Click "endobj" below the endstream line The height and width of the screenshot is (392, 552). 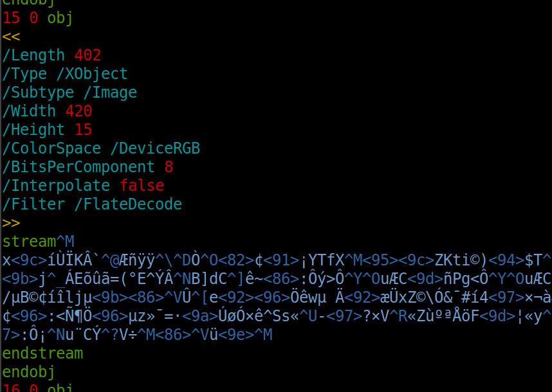pyautogui.click(x=29, y=372)
